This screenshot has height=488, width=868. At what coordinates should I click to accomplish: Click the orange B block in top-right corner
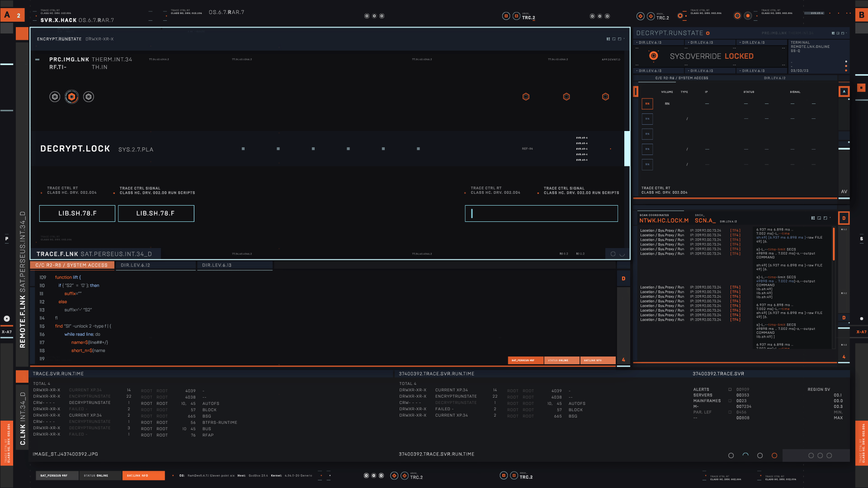pos(861,15)
